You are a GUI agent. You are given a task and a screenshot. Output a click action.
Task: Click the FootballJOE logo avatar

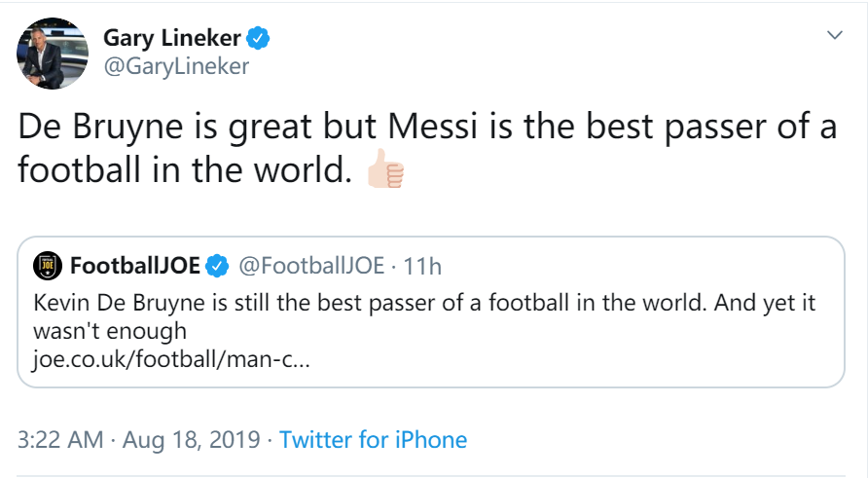(x=47, y=266)
